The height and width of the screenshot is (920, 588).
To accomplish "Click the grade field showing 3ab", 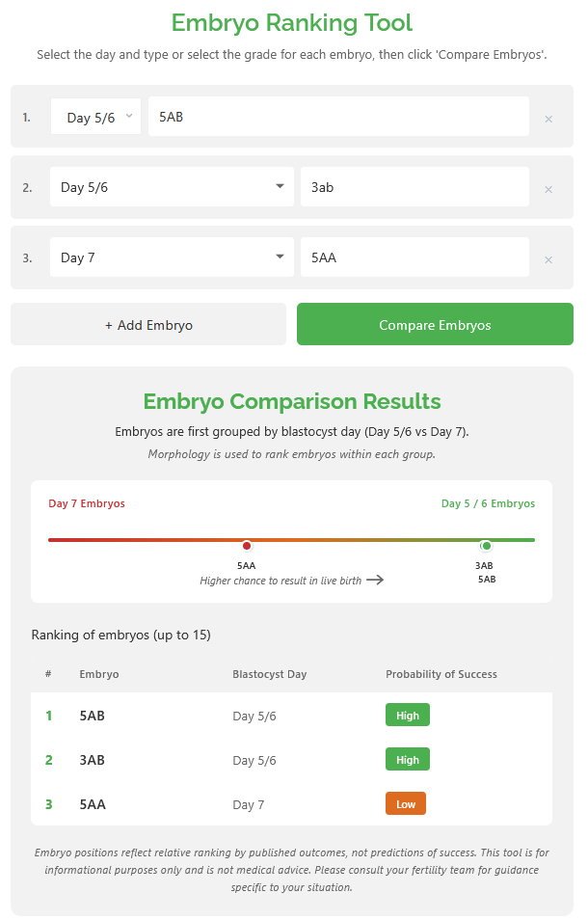I will (414, 186).
